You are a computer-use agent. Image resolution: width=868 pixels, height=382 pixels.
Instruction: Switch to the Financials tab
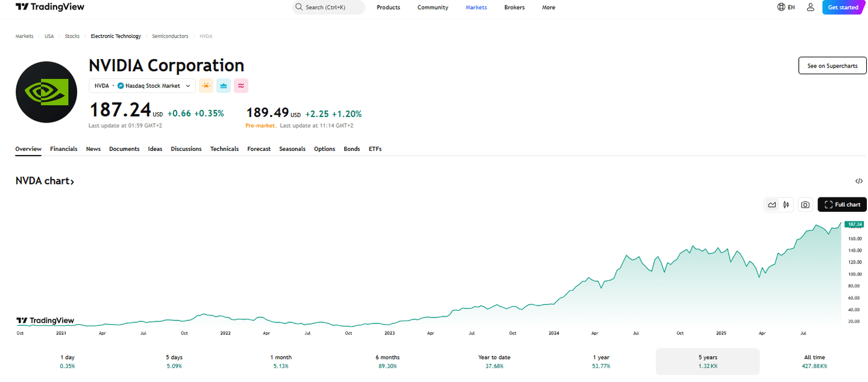click(63, 148)
